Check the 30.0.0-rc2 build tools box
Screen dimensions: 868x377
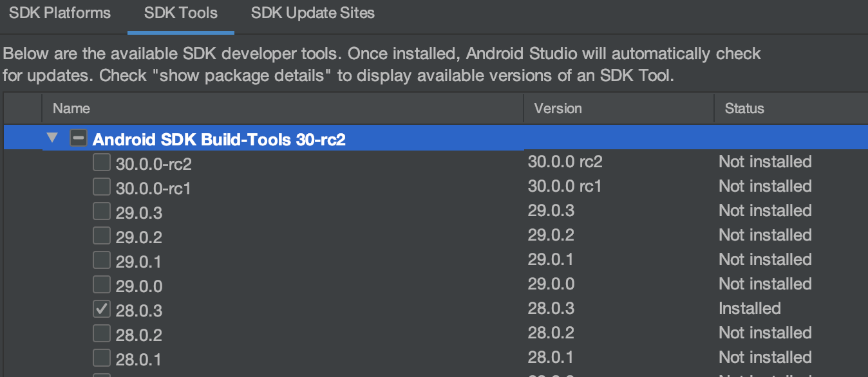[x=102, y=163]
